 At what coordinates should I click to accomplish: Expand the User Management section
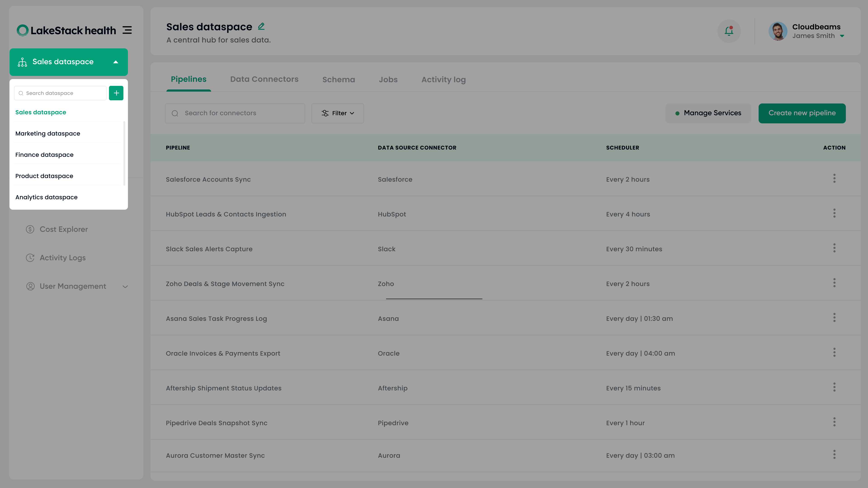click(x=125, y=287)
